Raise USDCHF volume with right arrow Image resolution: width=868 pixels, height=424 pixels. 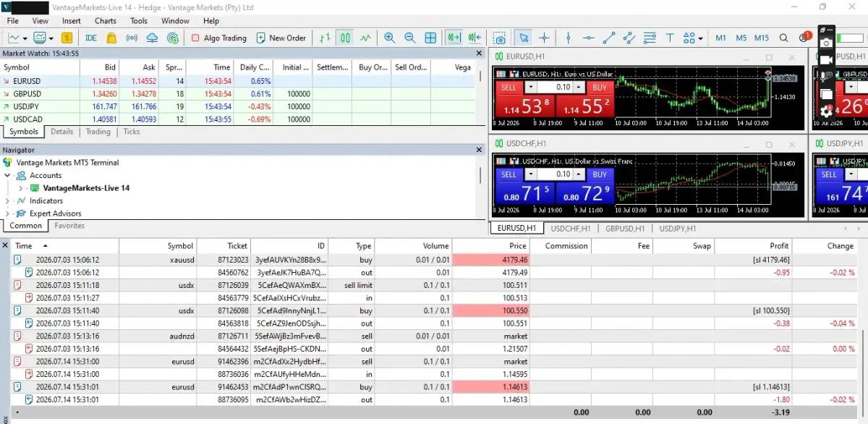point(579,174)
